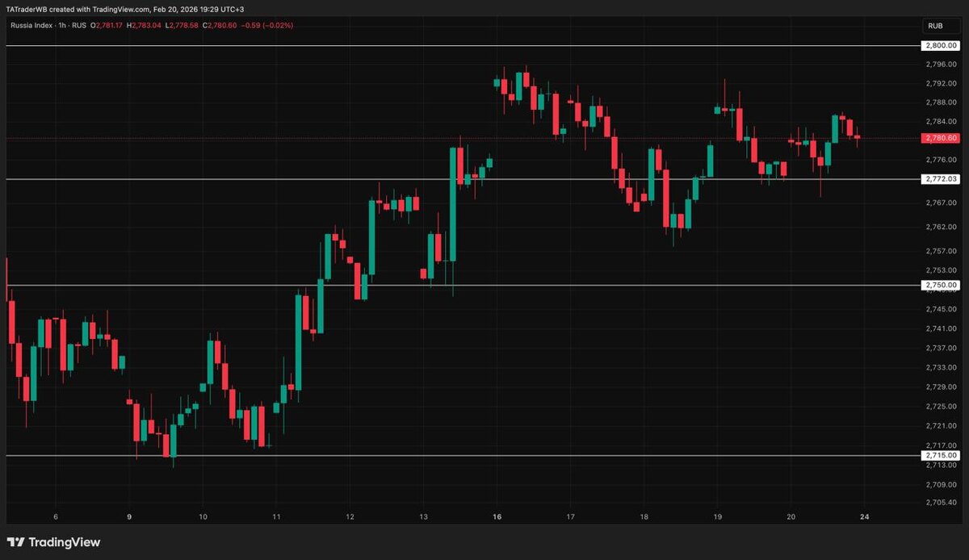Viewport: 969px width, 560px height.
Task: Select the 2,750.00 horizontal line price label
Action: coord(940,285)
